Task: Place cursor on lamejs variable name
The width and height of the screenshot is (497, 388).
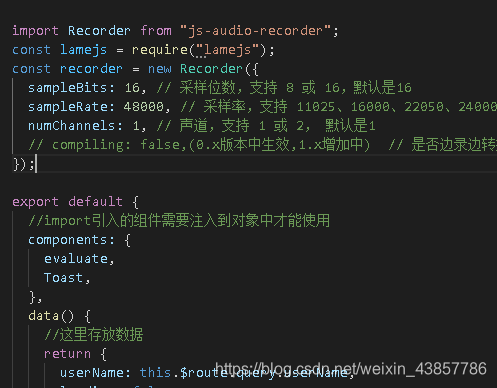Action: pyautogui.click(x=83, y=50)
